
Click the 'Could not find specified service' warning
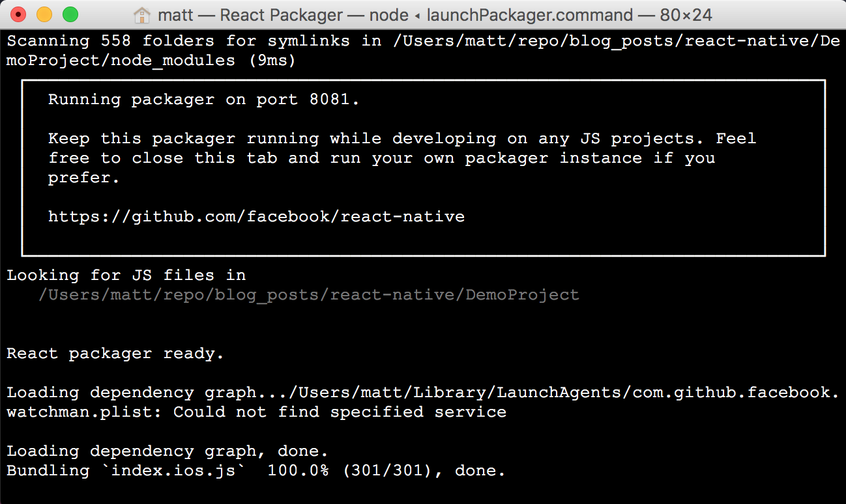pyautogui.click(x=340, y=412)
